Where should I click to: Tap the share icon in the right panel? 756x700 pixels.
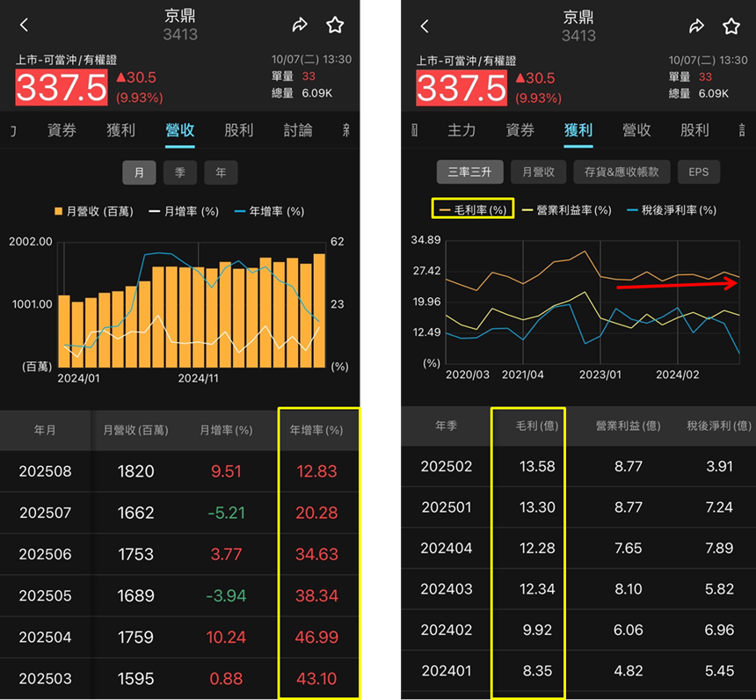coord(697,26)
